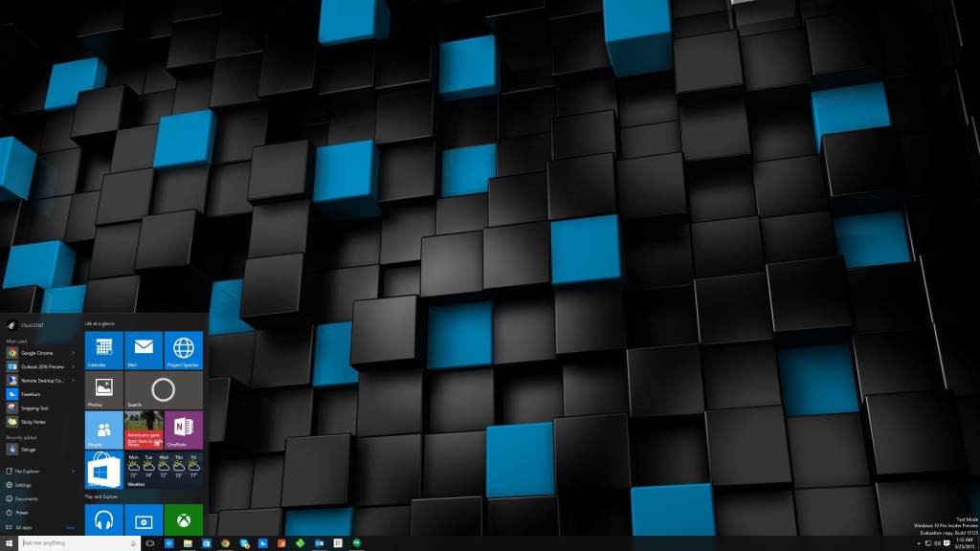Open the clock showing 1:12 AM

click(965, 543)
